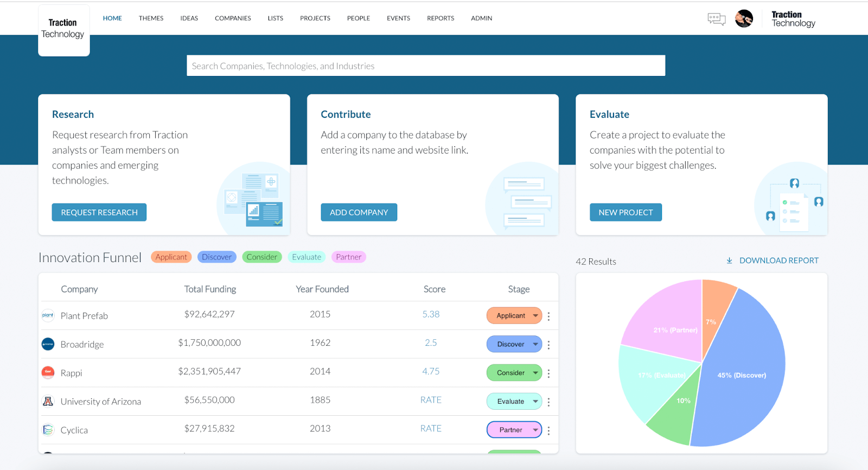The width and height of the screenshot is (868, 470).
Task: Click the search companies input field
Action: pyautogui.click(x=426, y=66)
